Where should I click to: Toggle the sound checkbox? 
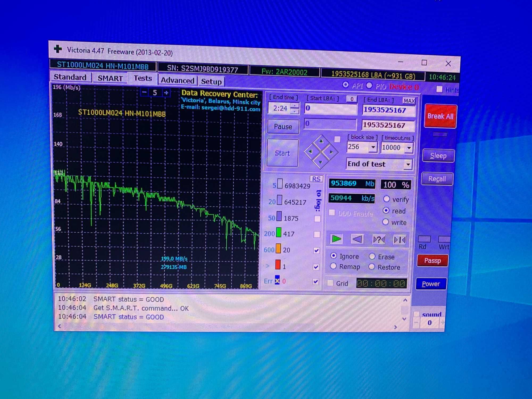pyautogui.click(x=417, y=314)
